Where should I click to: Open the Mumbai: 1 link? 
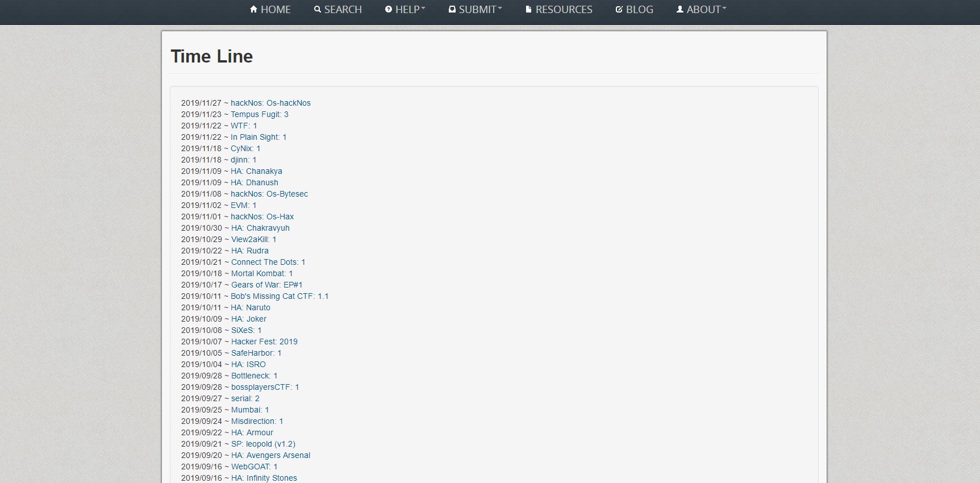point(250,410)
